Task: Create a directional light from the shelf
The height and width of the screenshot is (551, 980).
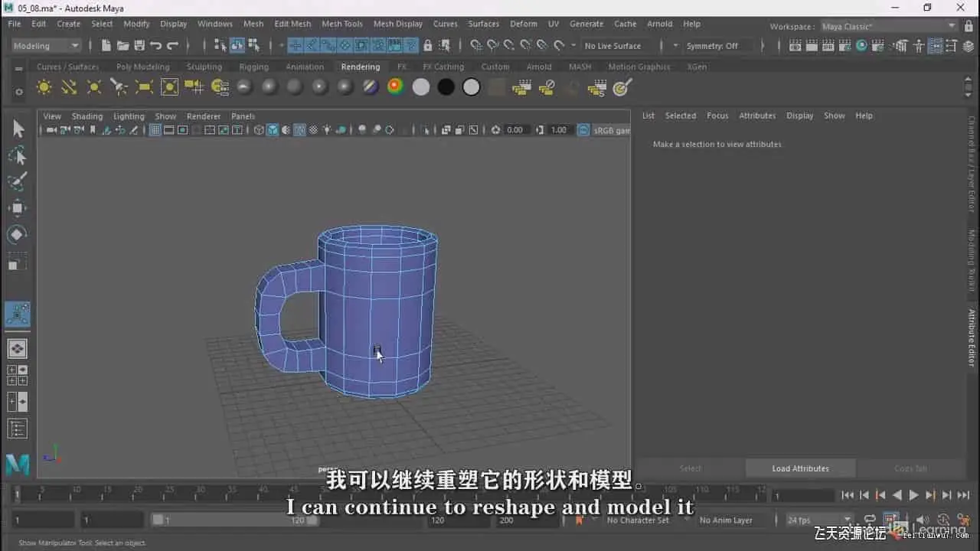Action: coord(69,87)
